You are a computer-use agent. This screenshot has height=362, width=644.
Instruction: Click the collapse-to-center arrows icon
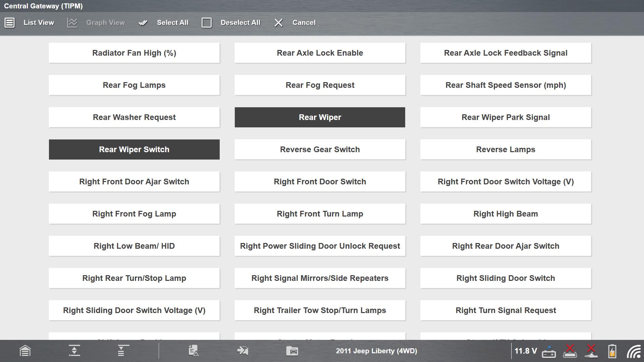coord(74,351)
